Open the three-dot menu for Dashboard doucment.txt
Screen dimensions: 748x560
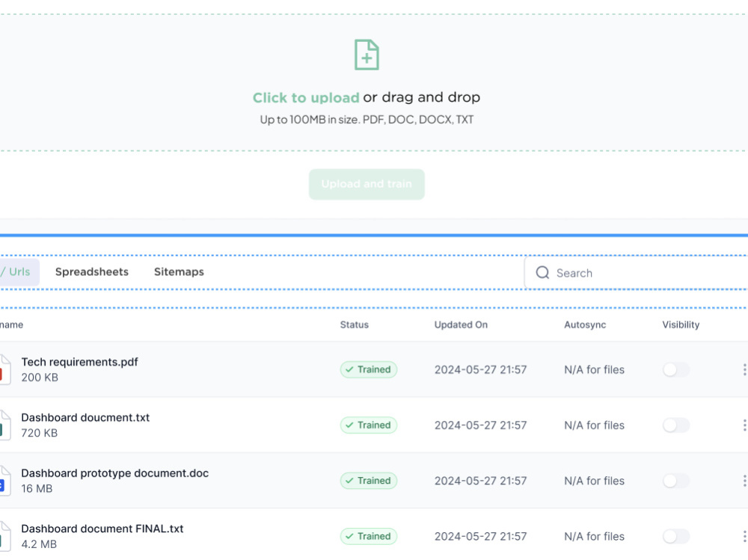click(744, 425)
